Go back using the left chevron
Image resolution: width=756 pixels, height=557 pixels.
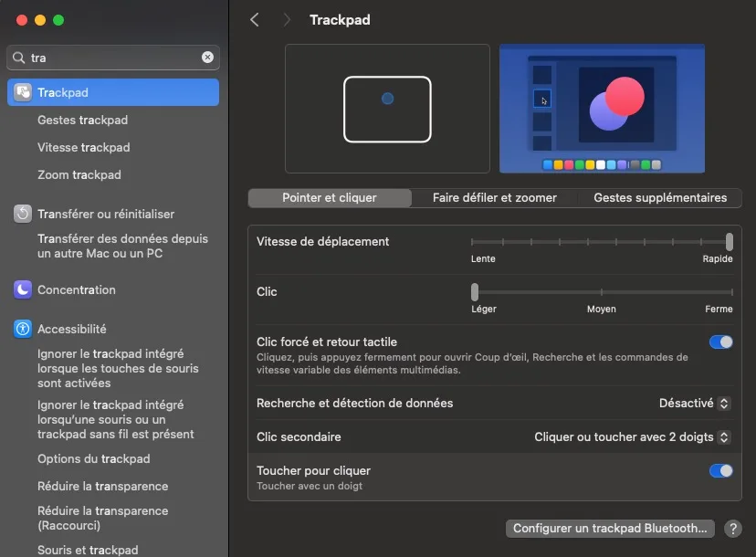[x=255, y=20]
